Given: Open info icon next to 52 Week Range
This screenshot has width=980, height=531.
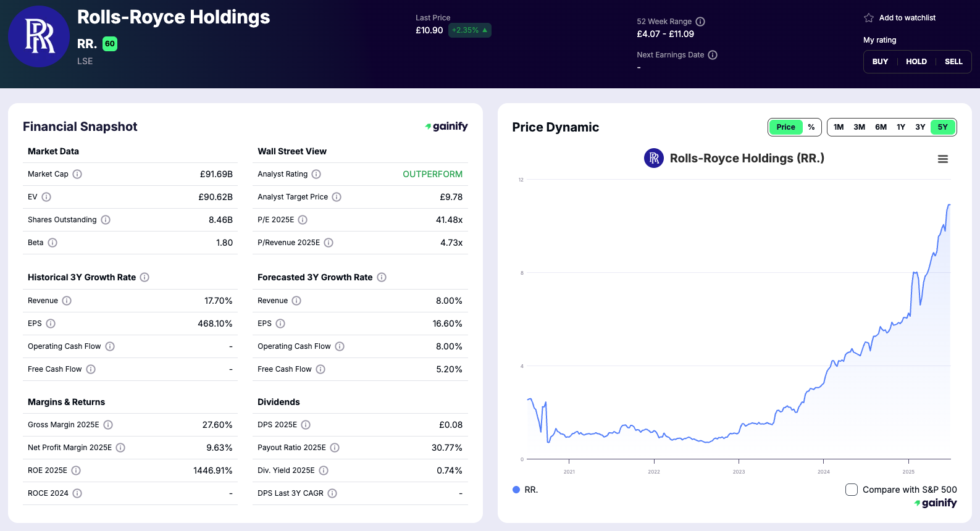Looking at the screenshot, I should point(700,22).
